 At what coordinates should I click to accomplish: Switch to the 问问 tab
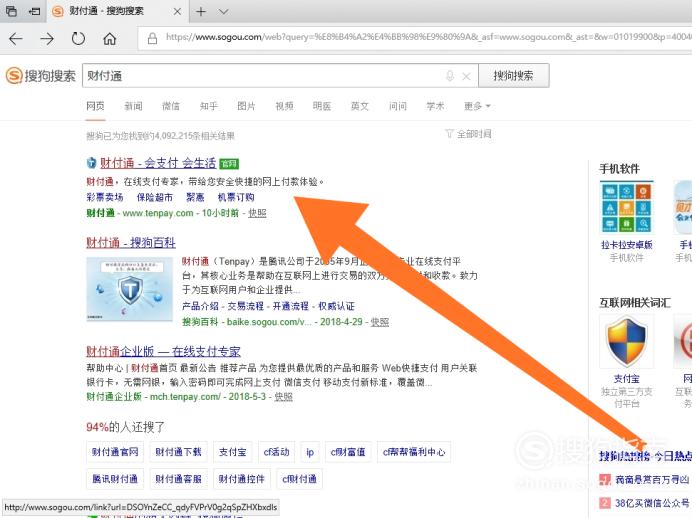coord(398,106)
